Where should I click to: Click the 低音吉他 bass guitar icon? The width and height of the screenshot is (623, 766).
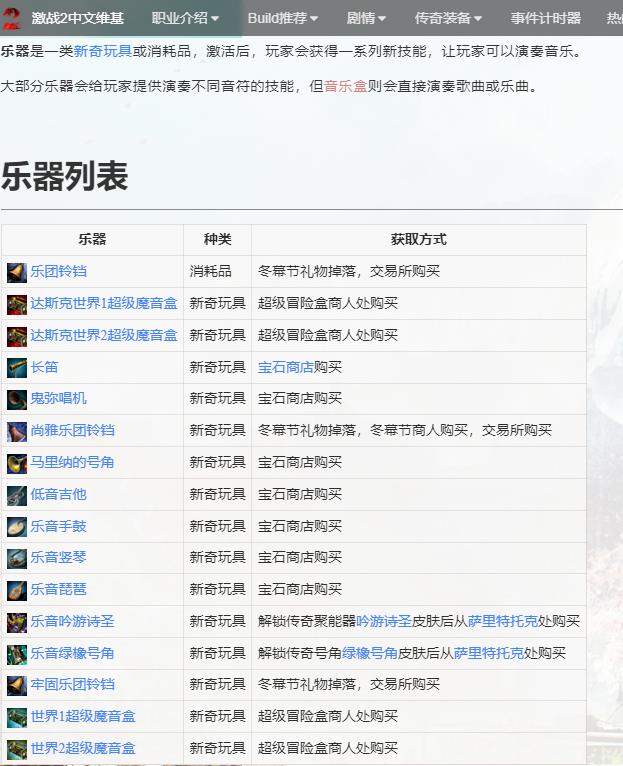coord(17,495)
